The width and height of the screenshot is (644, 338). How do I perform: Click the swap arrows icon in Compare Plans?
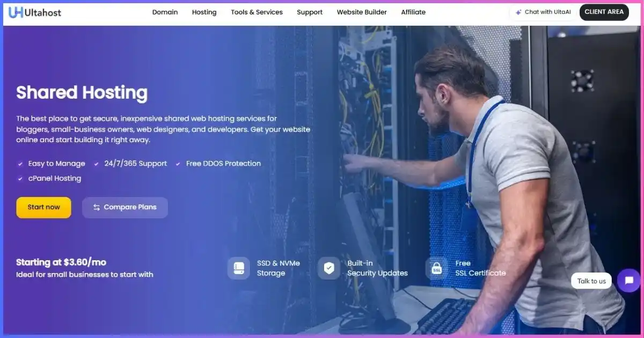click(x=97, y=207)
